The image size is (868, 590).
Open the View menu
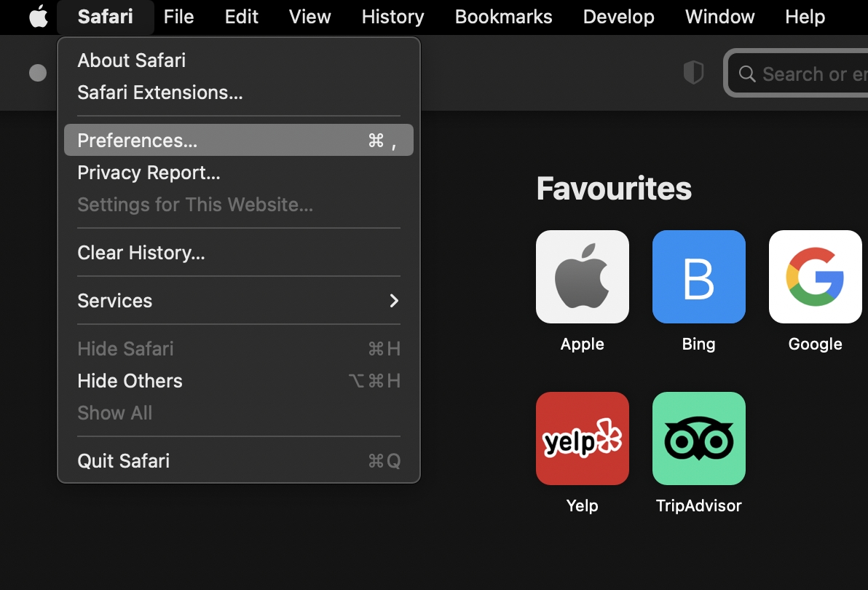coord(310,17)
